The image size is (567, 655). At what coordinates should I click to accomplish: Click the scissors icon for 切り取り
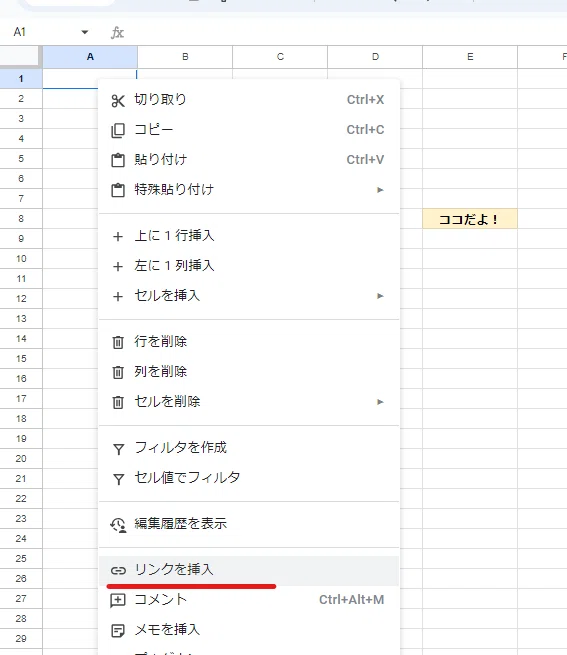[118, 101]
